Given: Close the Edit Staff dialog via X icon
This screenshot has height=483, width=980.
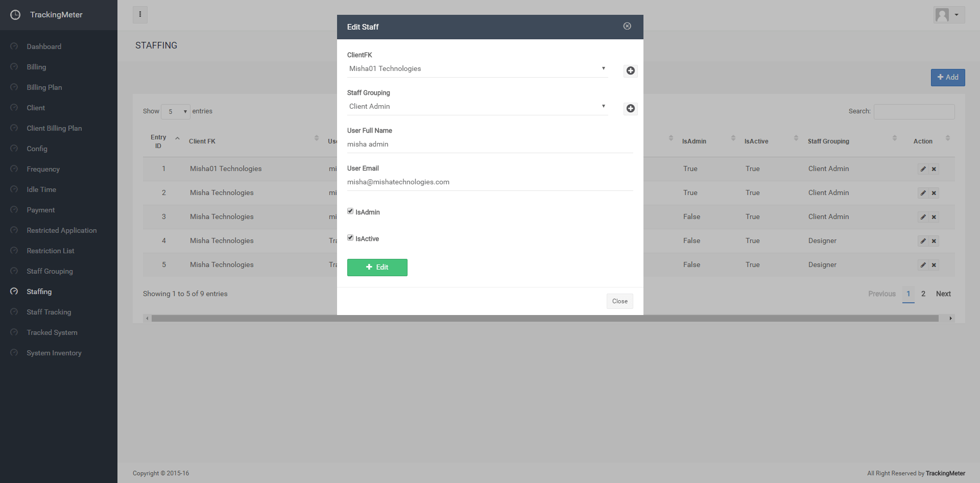Looking at the screenshot, I should (627, 26).
